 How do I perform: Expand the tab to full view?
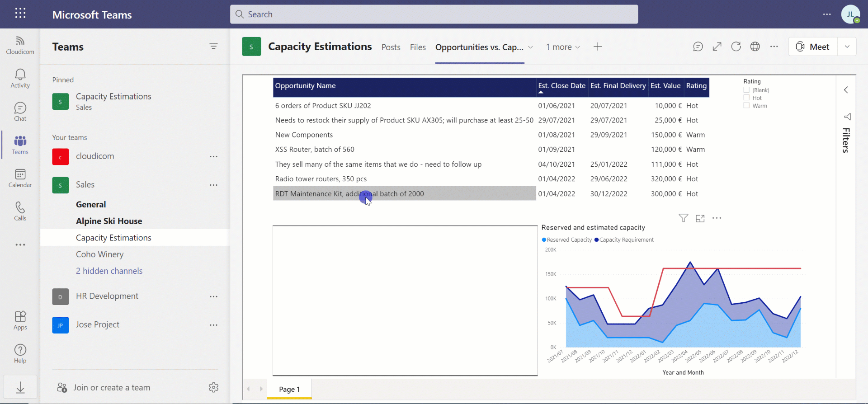(x=717, y=47)
